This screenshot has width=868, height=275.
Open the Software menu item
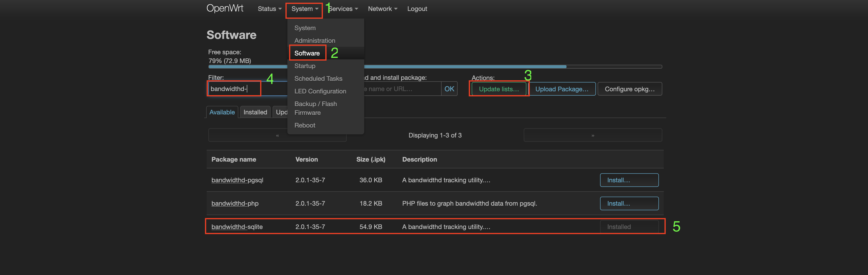[307, 53]
